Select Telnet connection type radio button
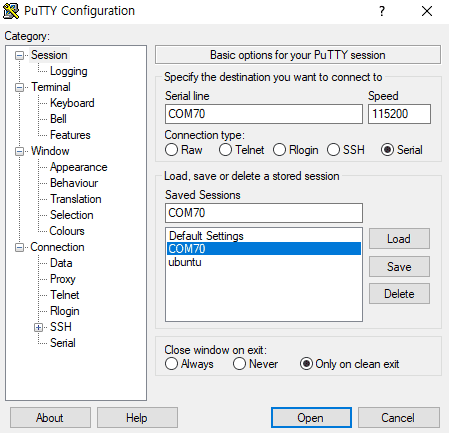 click(x=225, y=150)
